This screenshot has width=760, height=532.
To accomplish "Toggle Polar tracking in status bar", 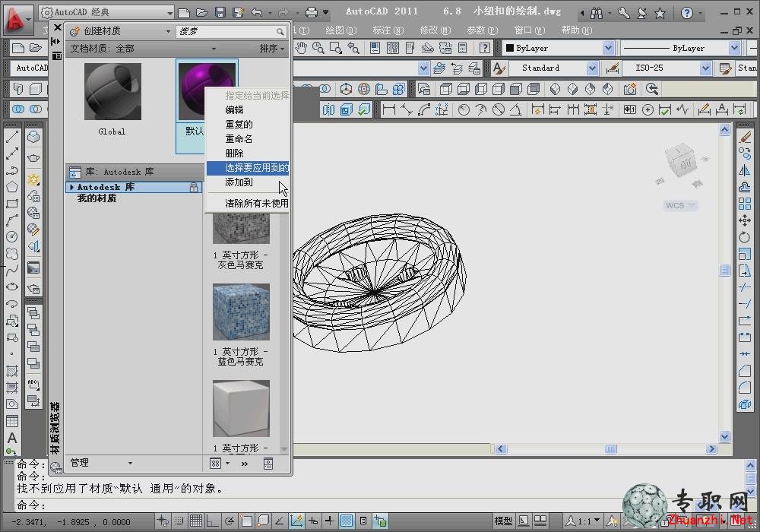I will click(230, 521).
